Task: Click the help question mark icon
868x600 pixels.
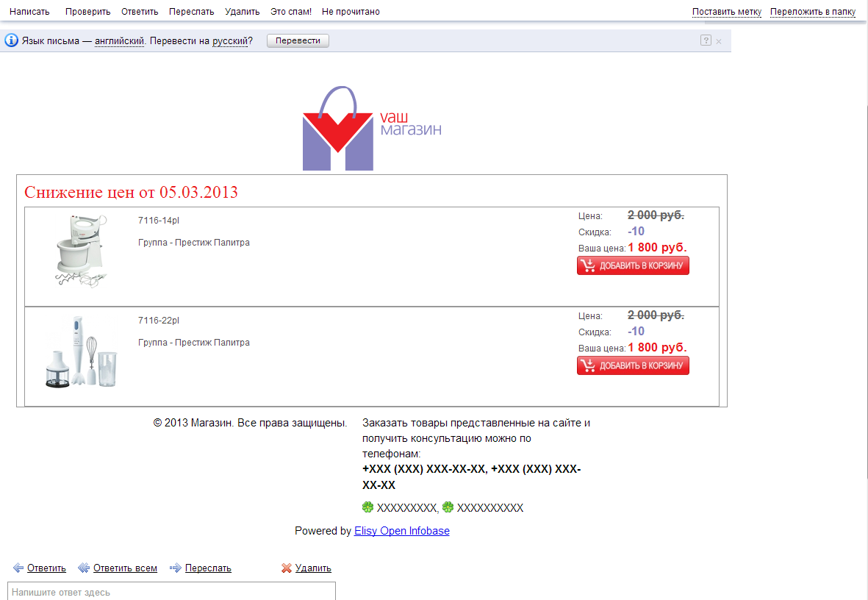Action: (x=706, y=40)
